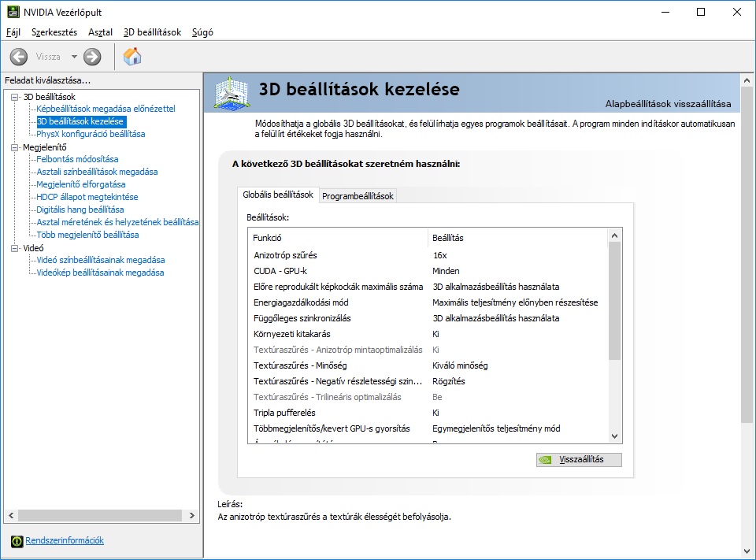Click Textúraszűrés - Anizotróp mintaoptimalizálás row
This screenshot has width=756, height=560.
pos(428,350)
